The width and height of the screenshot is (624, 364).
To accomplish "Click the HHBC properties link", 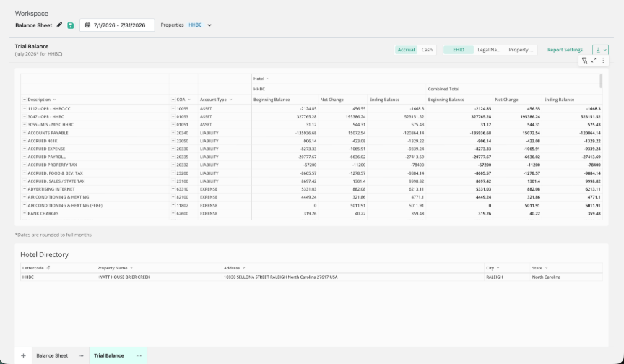I will pyautogui.click(x=195, y=25).
